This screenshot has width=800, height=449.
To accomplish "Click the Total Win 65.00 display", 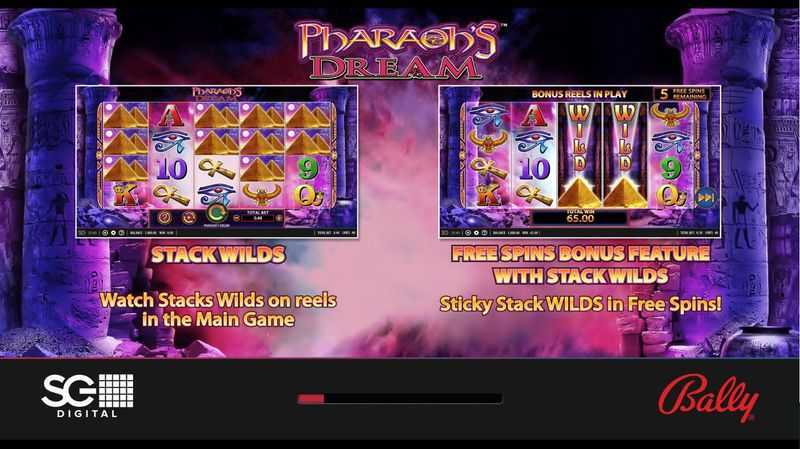I will [580, 217].
